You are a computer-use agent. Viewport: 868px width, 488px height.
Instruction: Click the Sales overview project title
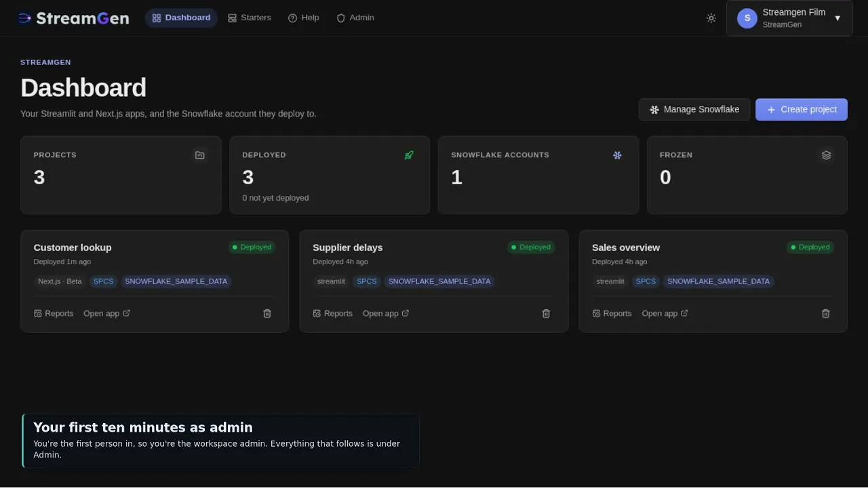tap(626, 247)
